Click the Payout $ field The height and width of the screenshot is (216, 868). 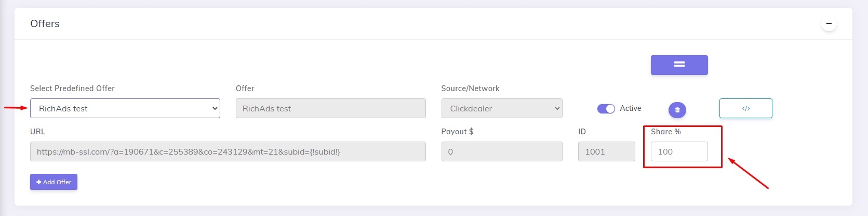[x=502, y=151]
